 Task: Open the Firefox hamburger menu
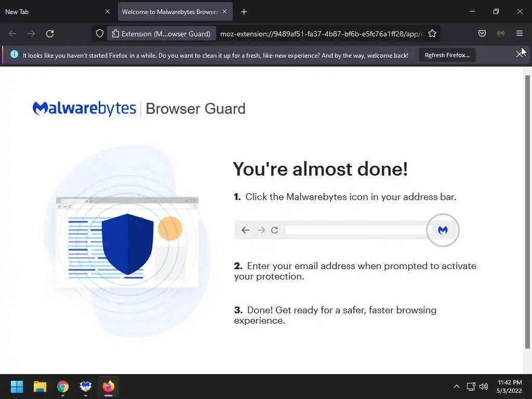(x=520, y=33)
